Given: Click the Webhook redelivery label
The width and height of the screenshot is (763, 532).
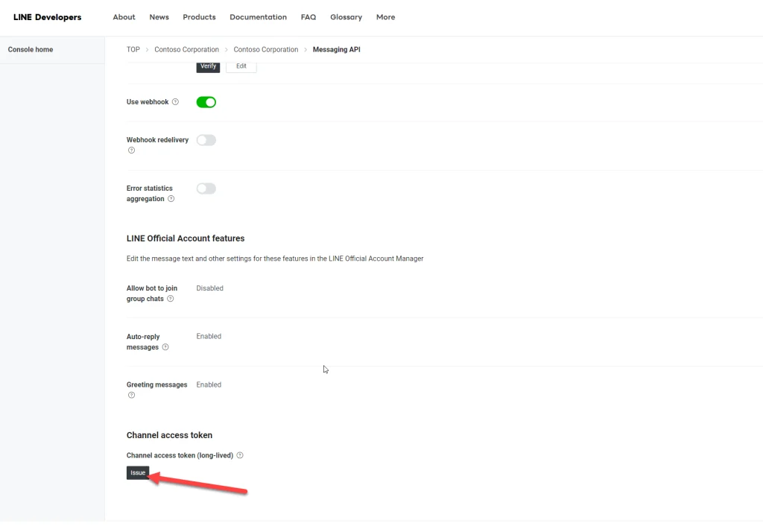Looking at the screenshot, I should pos(157,139).
